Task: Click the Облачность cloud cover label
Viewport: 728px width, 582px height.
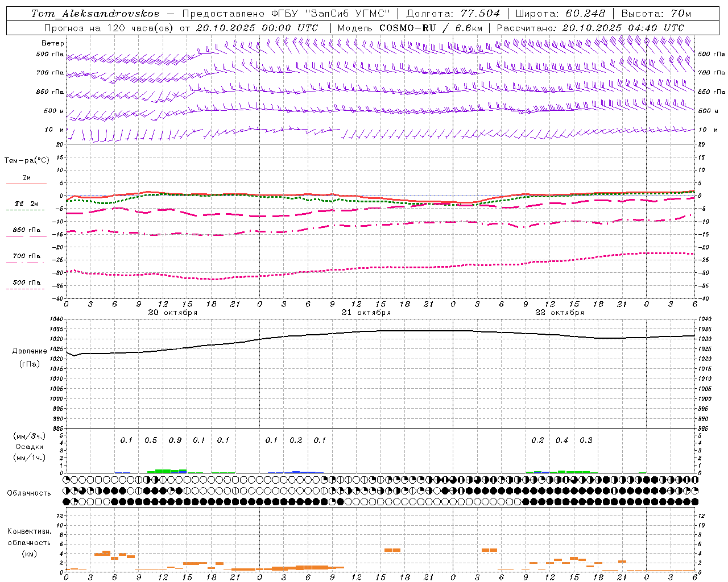Action: (29, 493)
